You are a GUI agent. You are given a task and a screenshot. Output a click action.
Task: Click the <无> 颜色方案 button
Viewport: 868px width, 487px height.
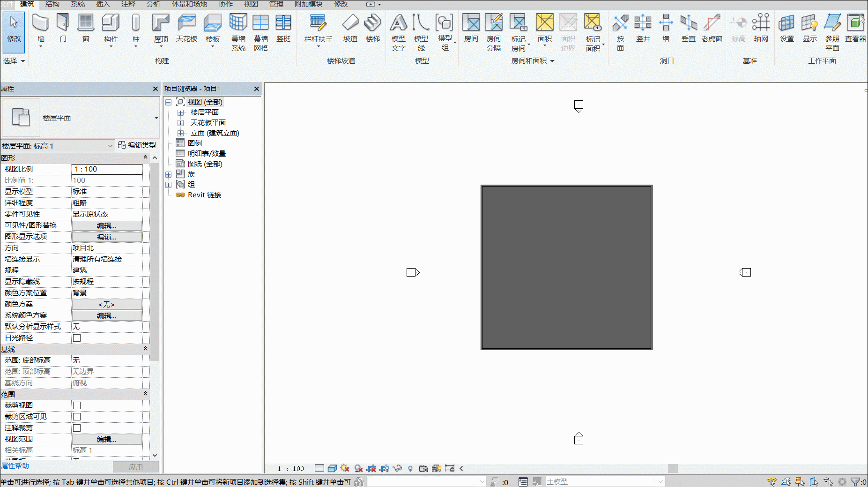[x=107, y=304]
